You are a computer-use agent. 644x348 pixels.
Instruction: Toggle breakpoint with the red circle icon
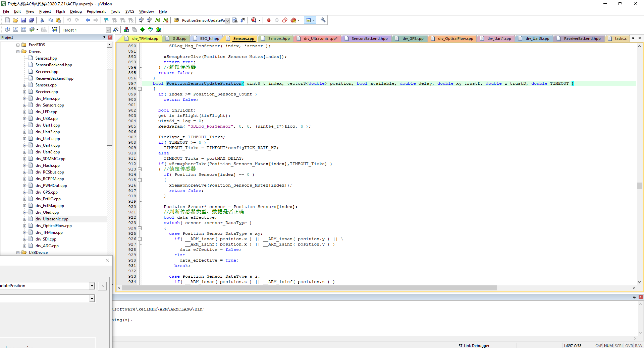(269, 20)
